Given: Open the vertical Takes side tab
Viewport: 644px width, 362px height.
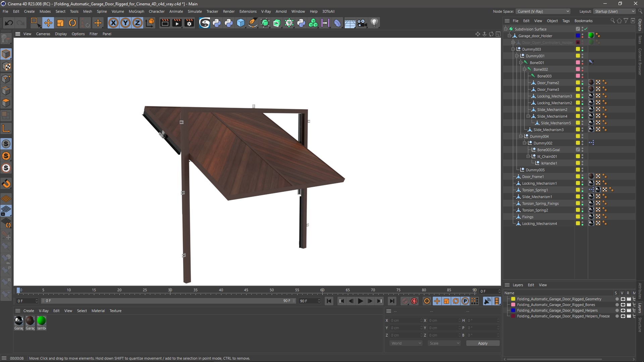Looking at the screenshot, I should point(640,40).
